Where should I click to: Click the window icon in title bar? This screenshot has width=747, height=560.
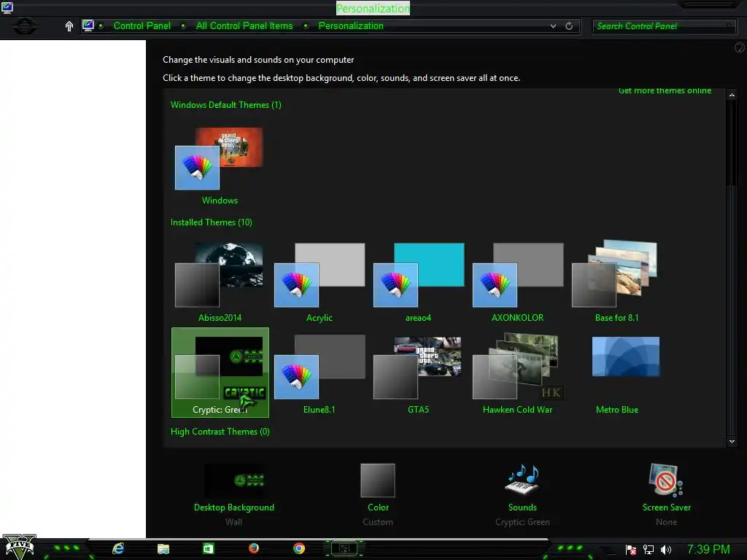[7, 7]
